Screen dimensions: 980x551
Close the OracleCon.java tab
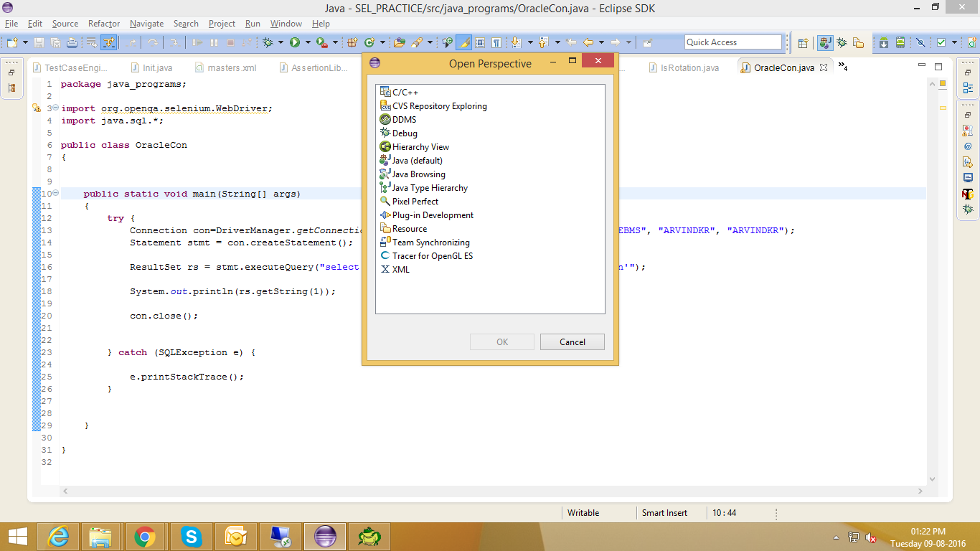coord(824,67)
